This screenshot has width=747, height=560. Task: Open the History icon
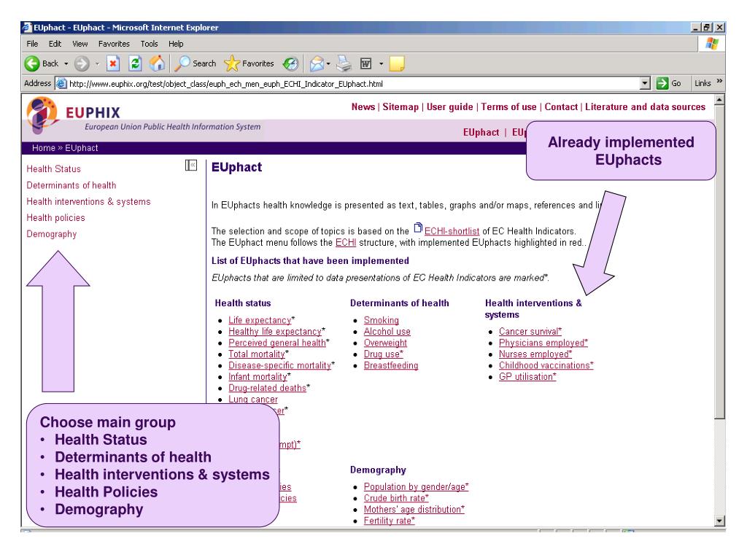[290, 63]
